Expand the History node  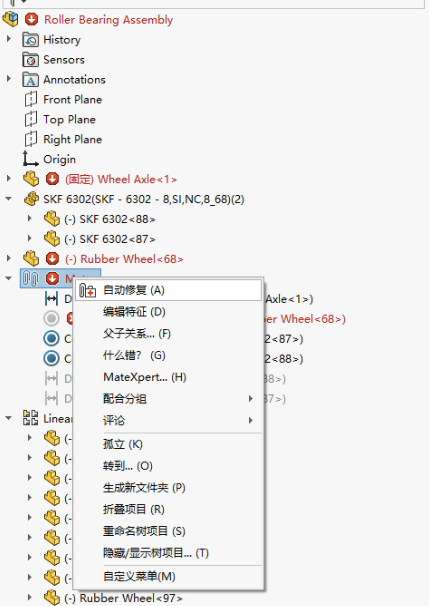9,39
